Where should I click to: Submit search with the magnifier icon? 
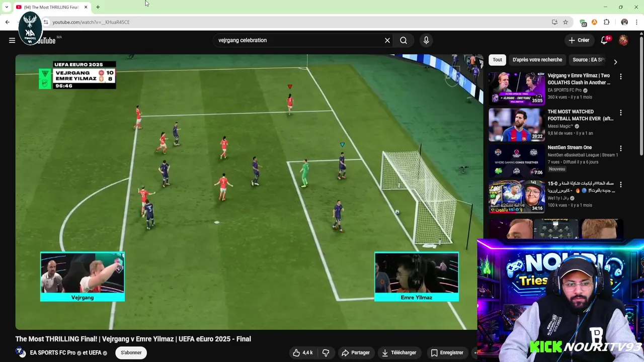tap(404, 40)
